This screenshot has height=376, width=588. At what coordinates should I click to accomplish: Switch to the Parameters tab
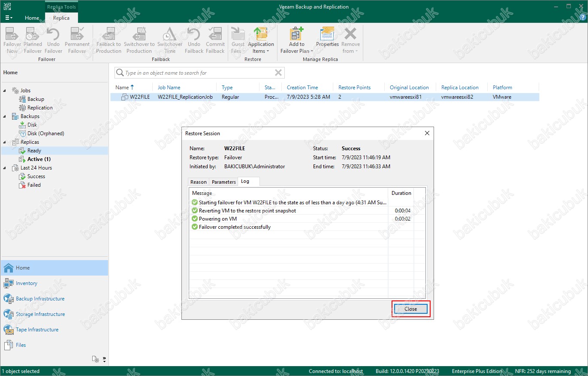coord(223,182)
